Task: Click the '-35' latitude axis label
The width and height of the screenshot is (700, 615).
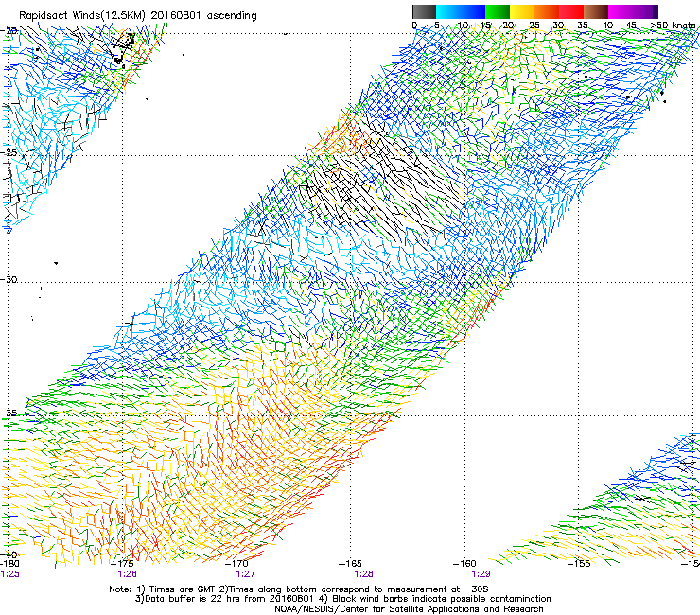Action: [x=9, y=413]
